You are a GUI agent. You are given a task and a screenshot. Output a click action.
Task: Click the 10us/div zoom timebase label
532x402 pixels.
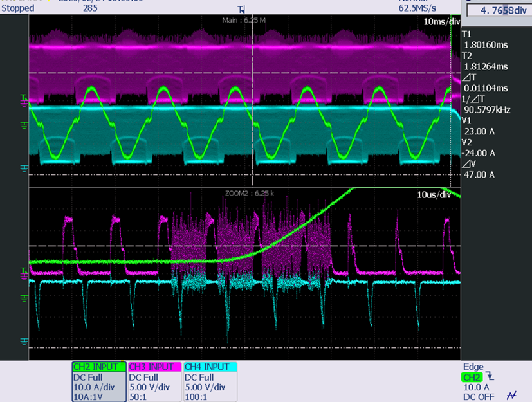[x=434, y=195]
